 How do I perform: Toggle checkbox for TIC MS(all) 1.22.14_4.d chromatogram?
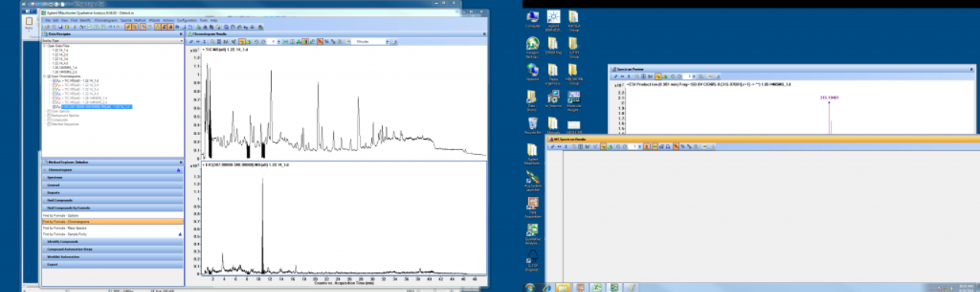click(54, 94)
